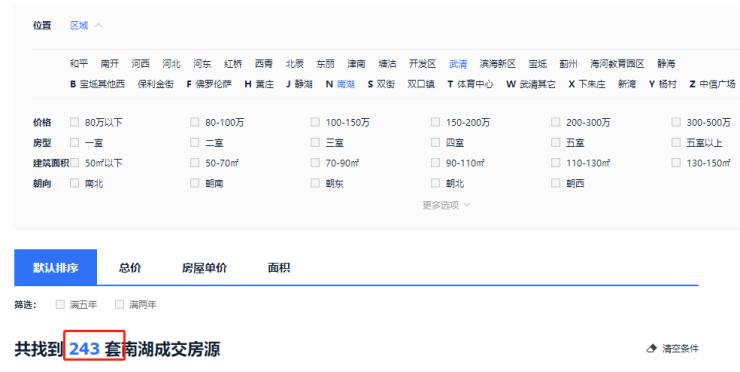Sort by 房屋单价 tab
This screenshot has width=740, height=372.
204,268
